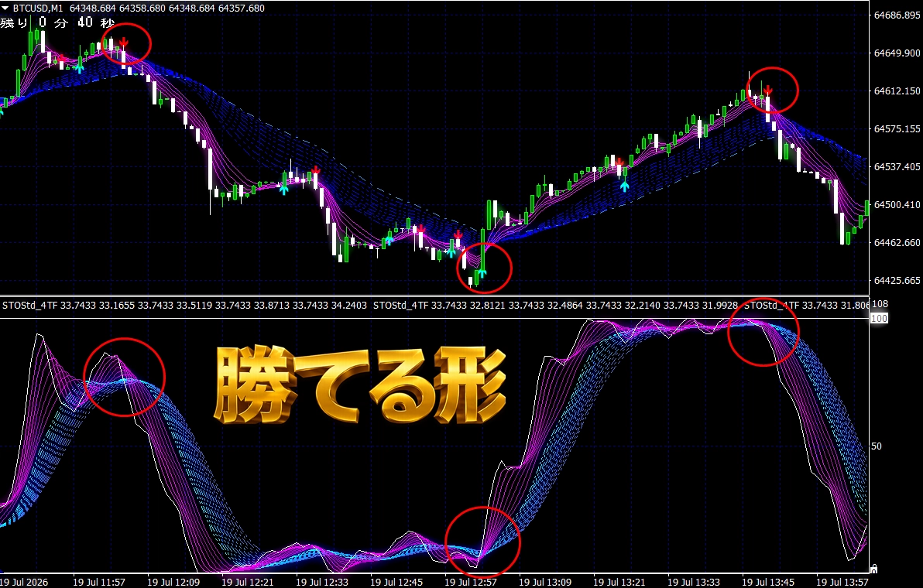Screen dimensions: 923x588
Task: Click the 19 Jul 2026 date label on the time axis
Action: tap(20, 582)
